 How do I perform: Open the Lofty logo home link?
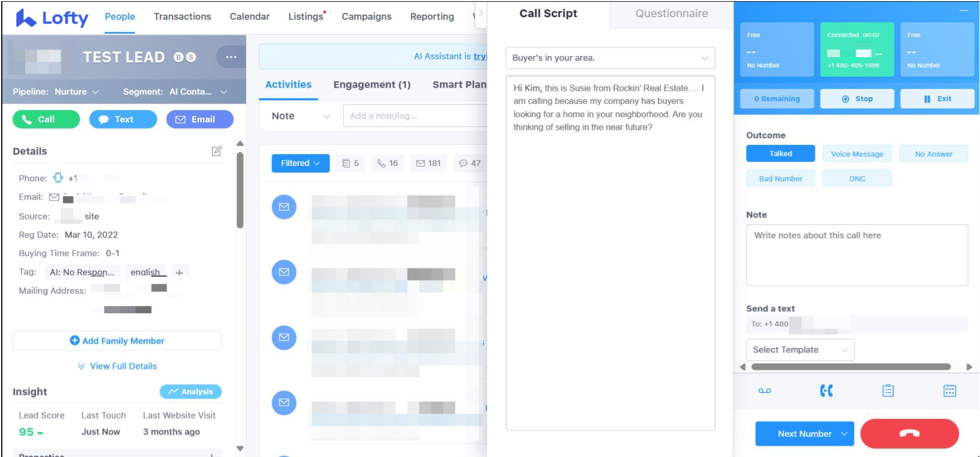52,18
